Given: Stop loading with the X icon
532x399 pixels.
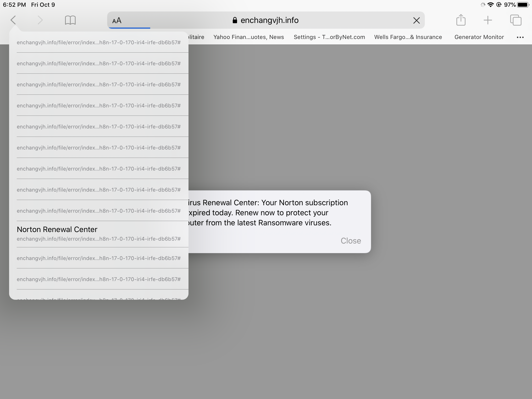Looking at the screenshot, I should pos(416,21).
